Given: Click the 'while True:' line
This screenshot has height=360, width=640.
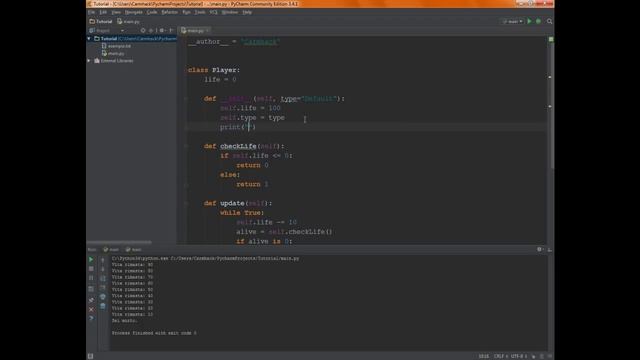Looking at the screenshot, I should [242, 213].
